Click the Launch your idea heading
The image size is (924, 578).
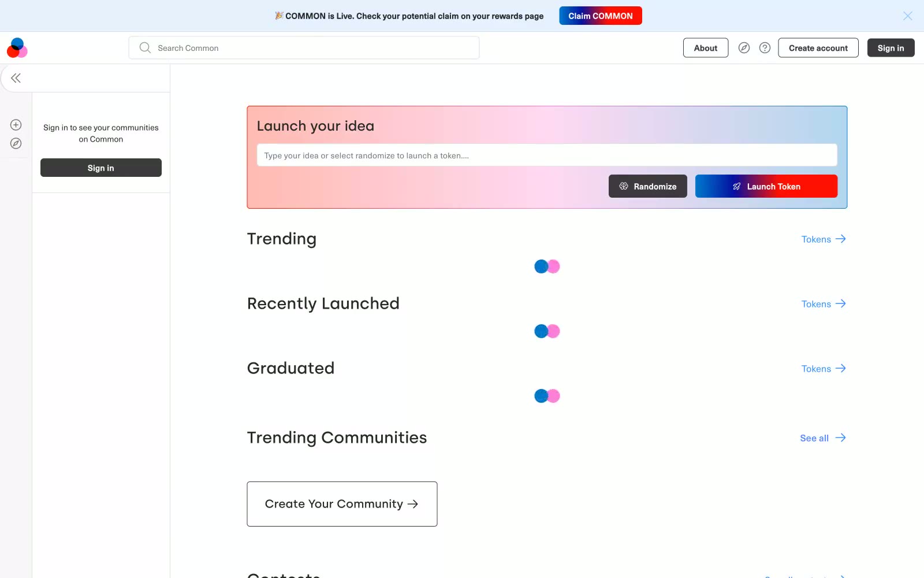point(315,126)
